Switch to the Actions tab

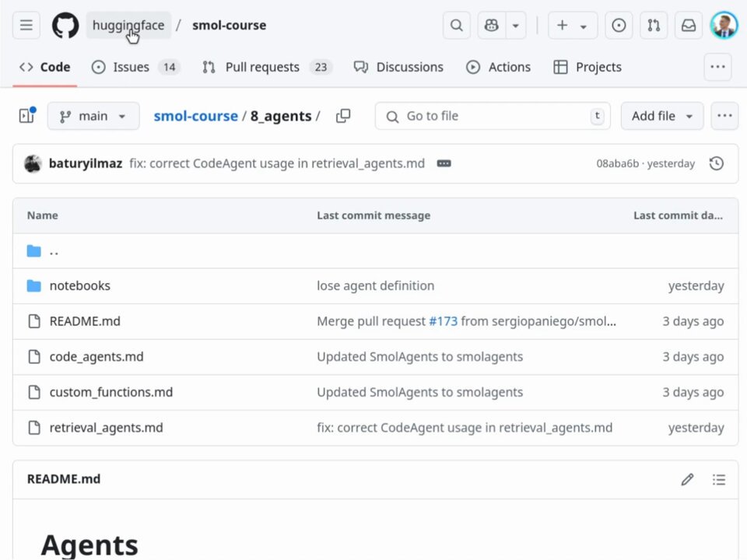498,67
